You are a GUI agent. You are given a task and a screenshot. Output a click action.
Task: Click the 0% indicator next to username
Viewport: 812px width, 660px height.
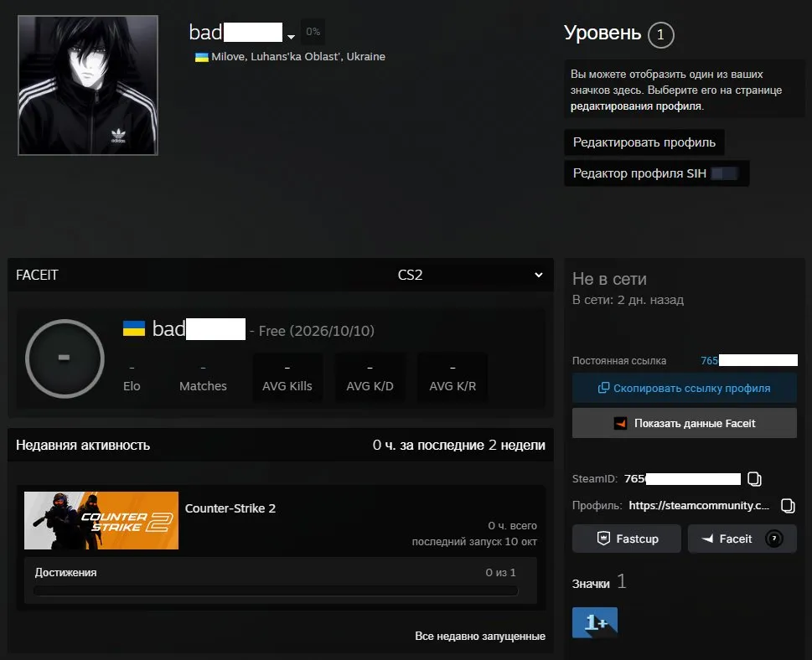[x=313, y=32]
